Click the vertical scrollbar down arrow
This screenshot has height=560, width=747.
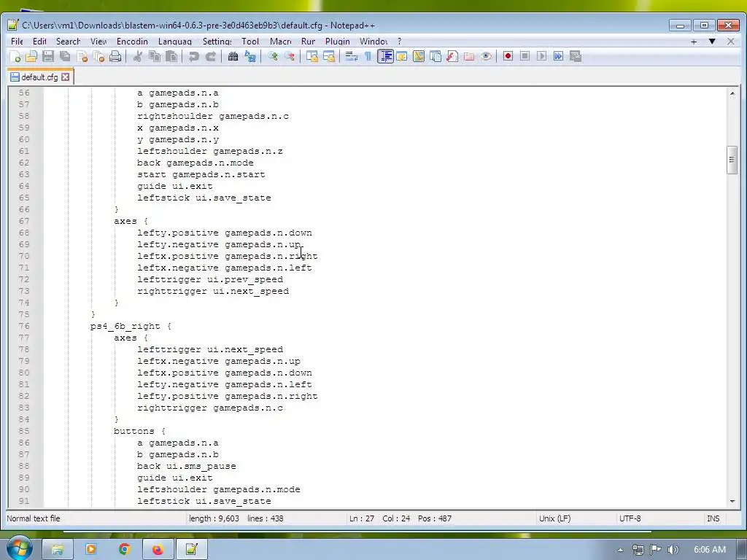pyautogui.click(x=732, y=502)
